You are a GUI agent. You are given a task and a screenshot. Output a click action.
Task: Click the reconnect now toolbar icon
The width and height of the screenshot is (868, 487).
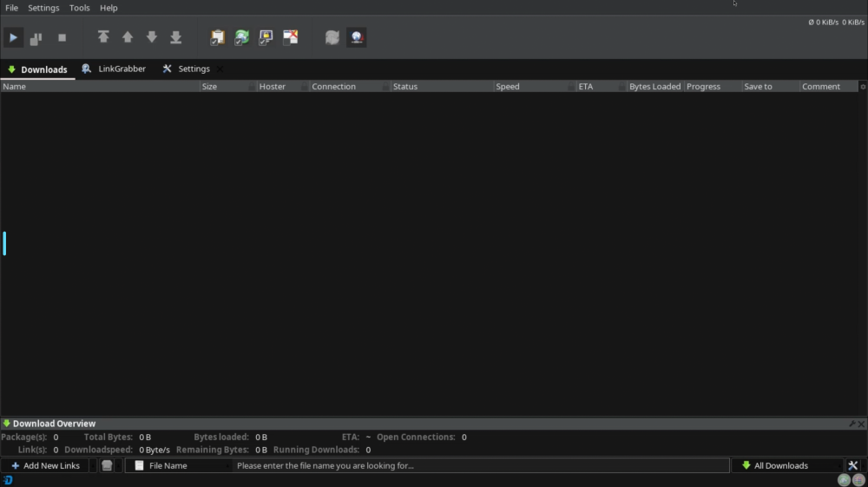tap(332, 37)
